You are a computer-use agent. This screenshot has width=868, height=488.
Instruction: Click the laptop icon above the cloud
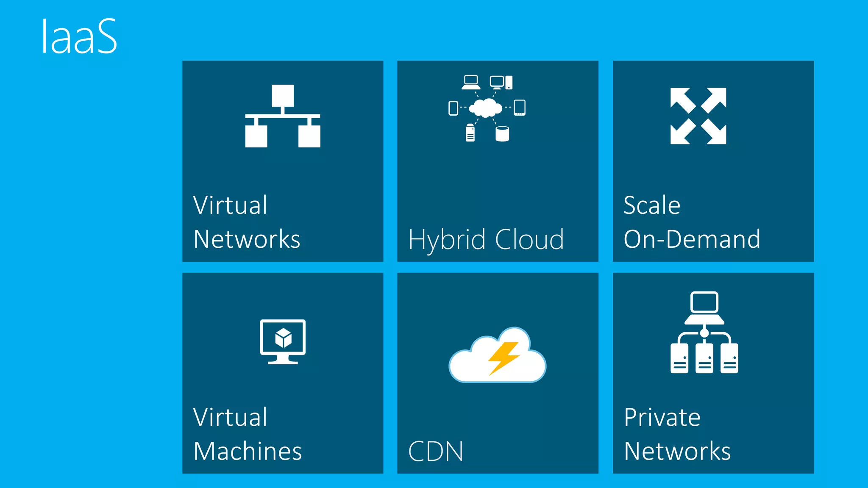[471, 82]
